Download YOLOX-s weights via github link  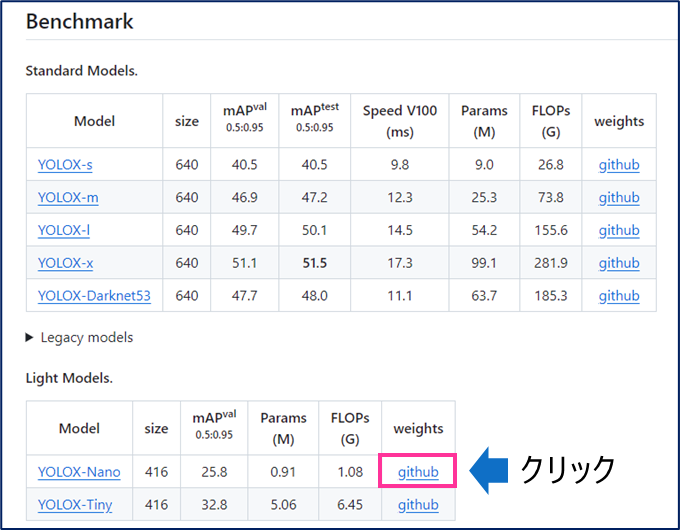click(619, 165)
